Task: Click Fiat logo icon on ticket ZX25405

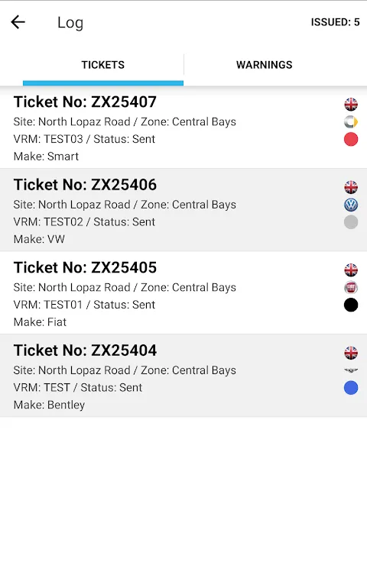Action: [351, 288]
